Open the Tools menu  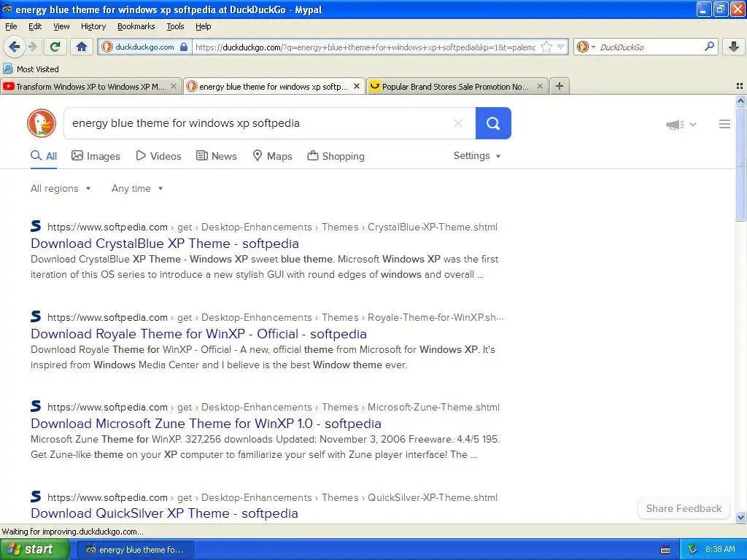[x=175, y=26]
